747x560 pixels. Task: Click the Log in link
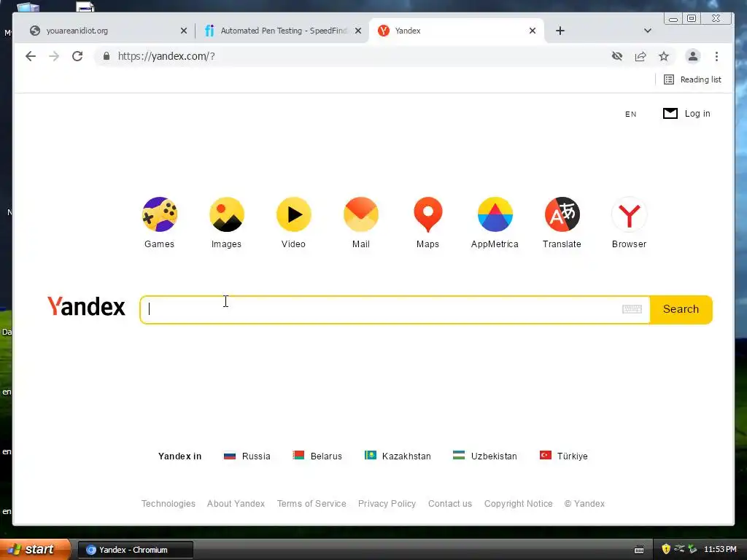697,114
